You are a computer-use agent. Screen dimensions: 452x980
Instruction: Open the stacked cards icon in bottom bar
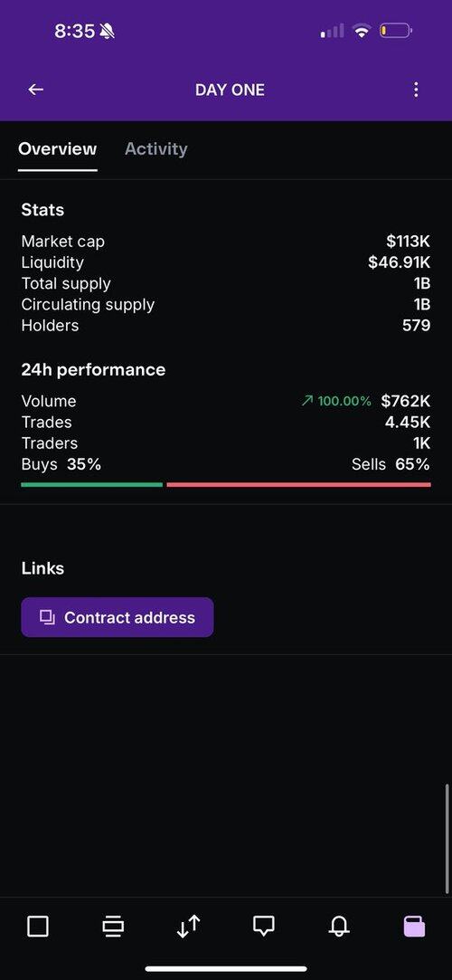(x=113, y=927)
